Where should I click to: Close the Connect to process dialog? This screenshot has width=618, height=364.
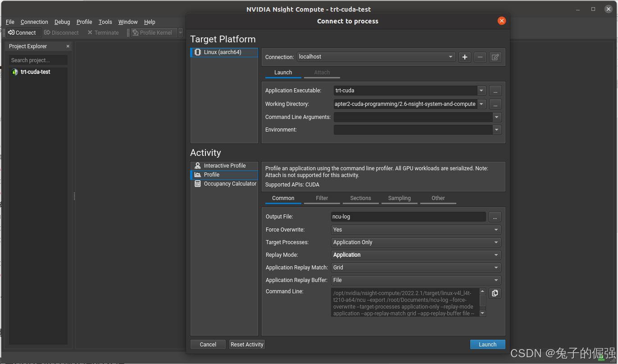[501, 21]
